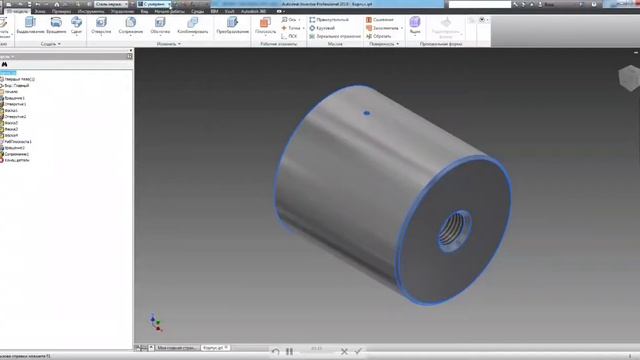Select the Зеркальное отражение (Mirror) tool
Screen dimensions: 640x360
(335, 36)
